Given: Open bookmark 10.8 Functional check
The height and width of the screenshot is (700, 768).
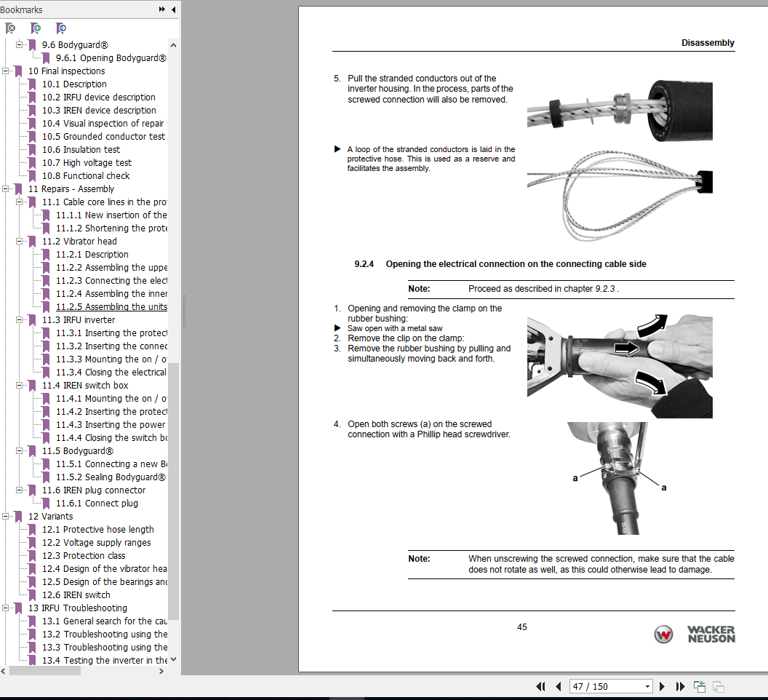Looking at the screenshot, I should pyautogui.click(x=86, y=175).
